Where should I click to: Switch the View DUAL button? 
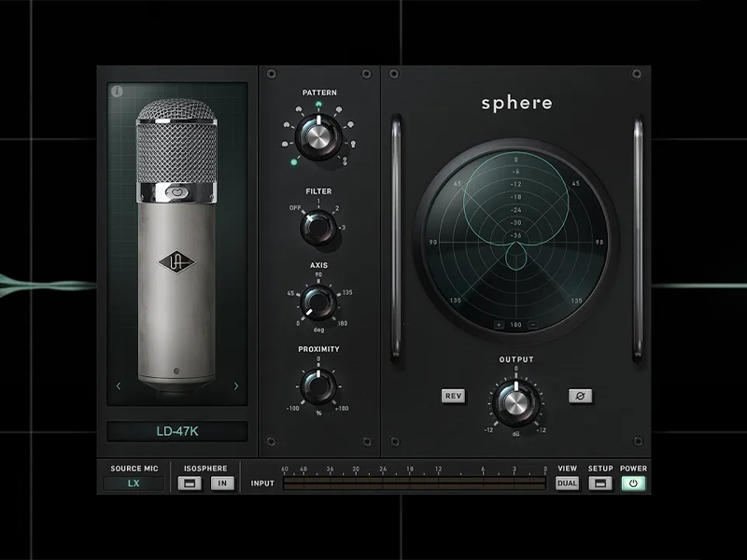[x=567, y=483]
